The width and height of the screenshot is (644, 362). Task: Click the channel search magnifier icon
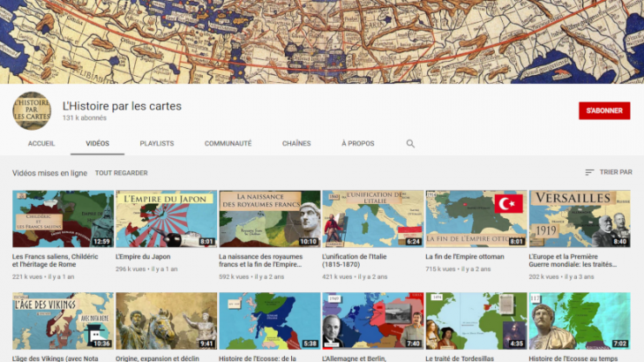point(410,143)
